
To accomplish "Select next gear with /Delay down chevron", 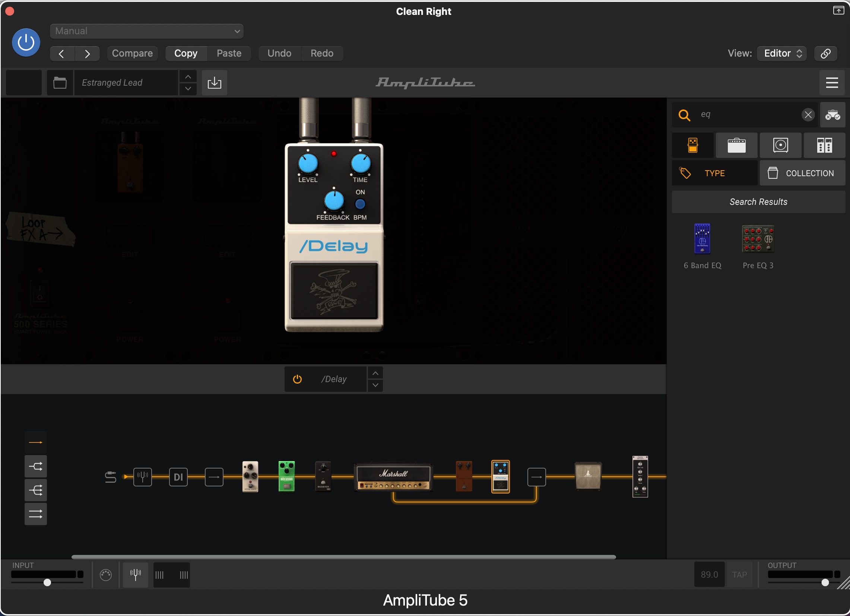I will tap(375, 385).
